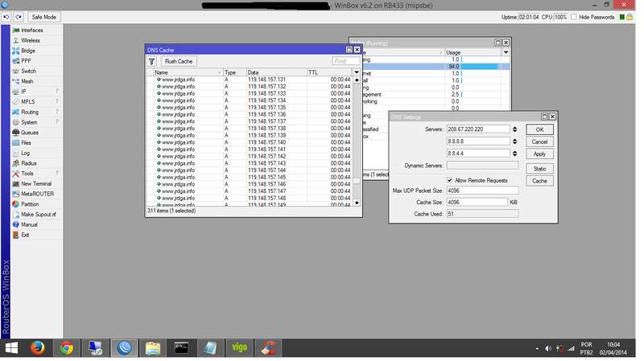The width and height of the screenshot is (644, 361).
Task: Click the Cache button in DNS Settings
Action: pyautogui.click(x=539, y=181)
